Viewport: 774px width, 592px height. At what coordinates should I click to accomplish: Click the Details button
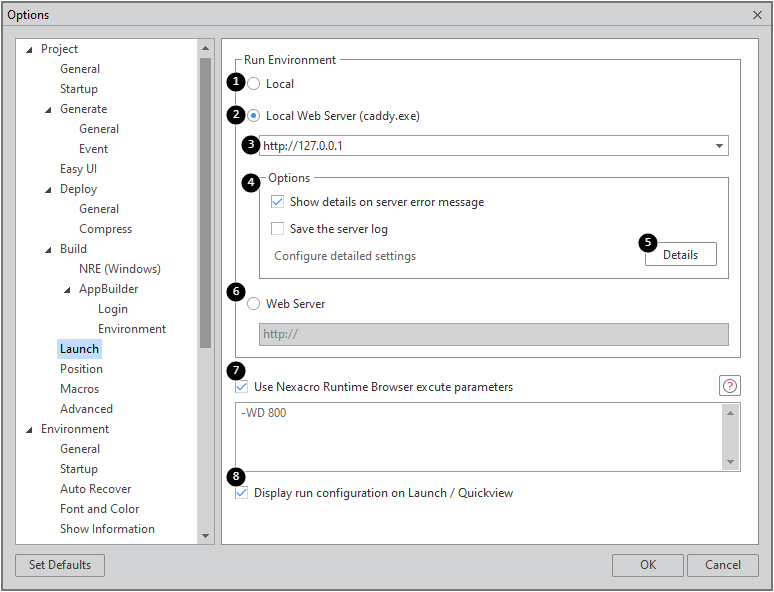tap(680, 255)
